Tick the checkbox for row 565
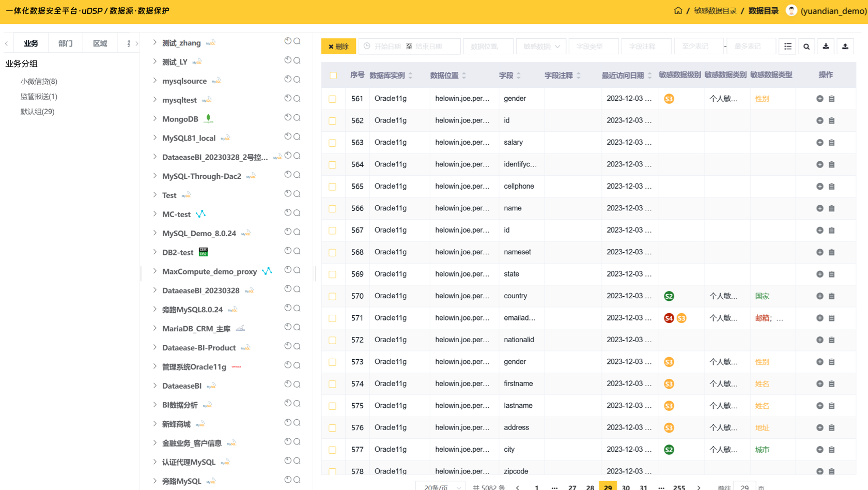Screen dimensions: 868x490 click(332, 187)
